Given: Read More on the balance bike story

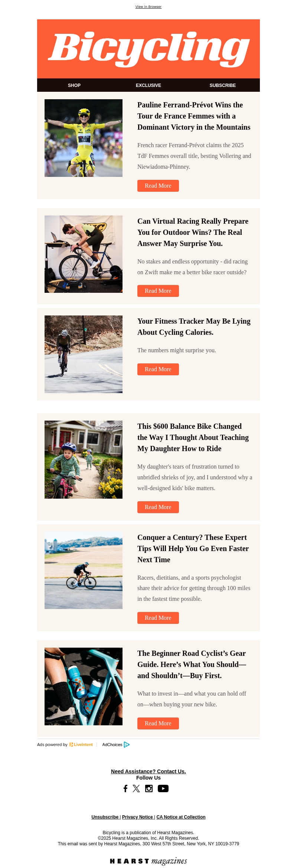Looking at the screenshot, I should coord(158,507).
